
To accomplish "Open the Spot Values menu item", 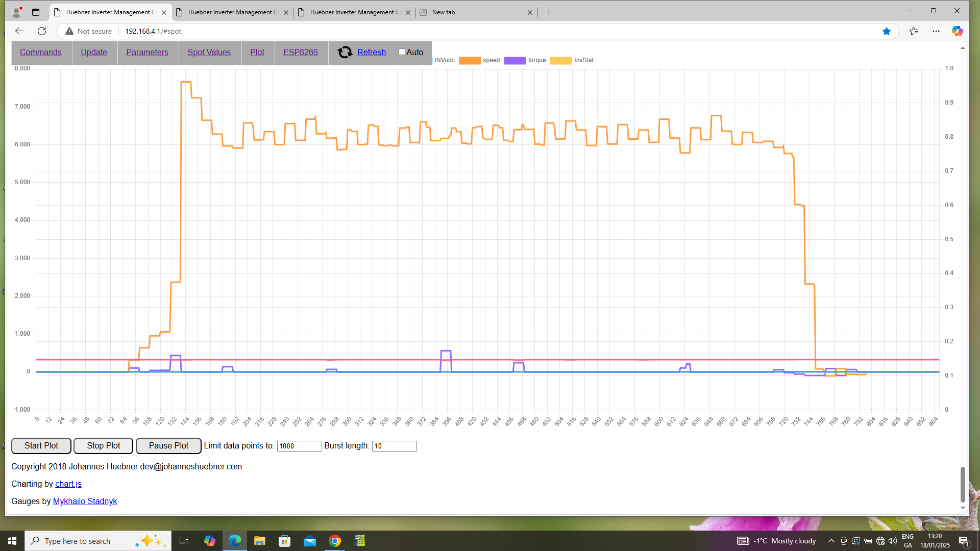I will coord(209,52).
